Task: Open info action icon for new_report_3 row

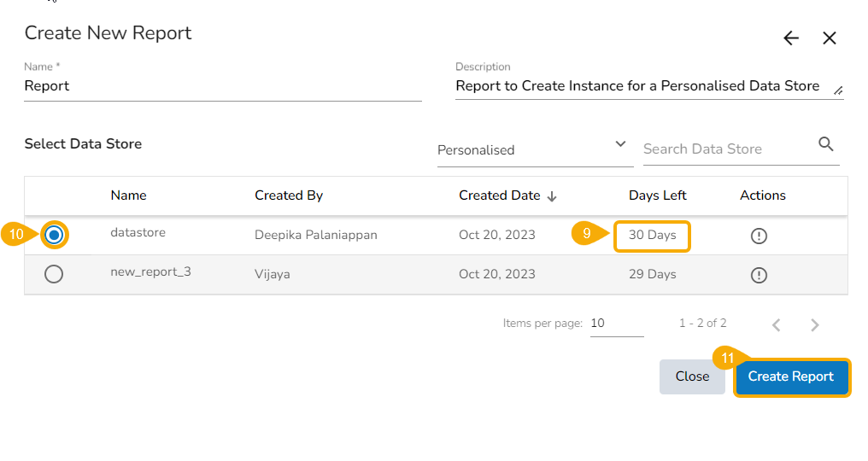Action: [x=759, y=275]
